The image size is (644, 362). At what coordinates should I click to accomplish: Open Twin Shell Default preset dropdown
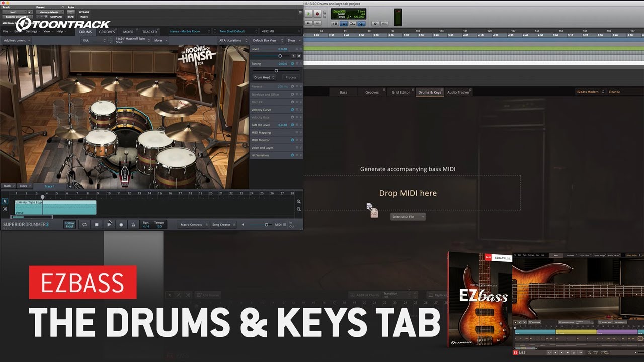237,31
